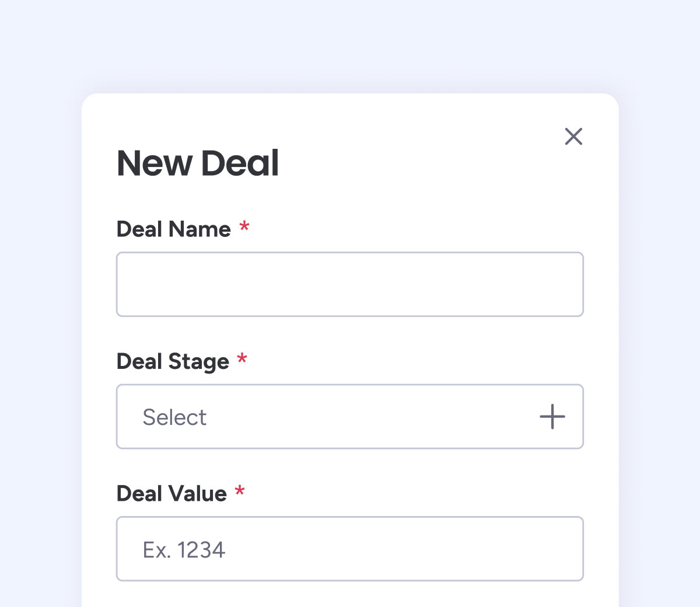Click into the Deal Value field

pos(350,549)
